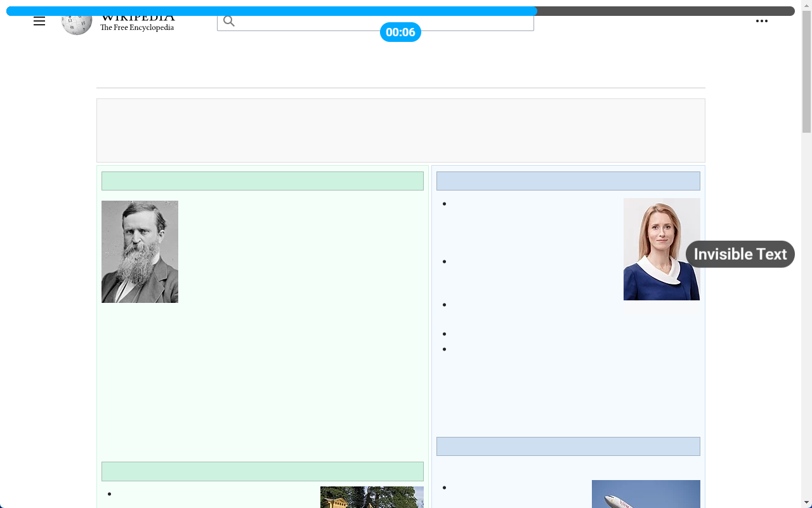Click the blue progress bar at top
This screenshot has height=508, width=812.
(x=272, y=11)
